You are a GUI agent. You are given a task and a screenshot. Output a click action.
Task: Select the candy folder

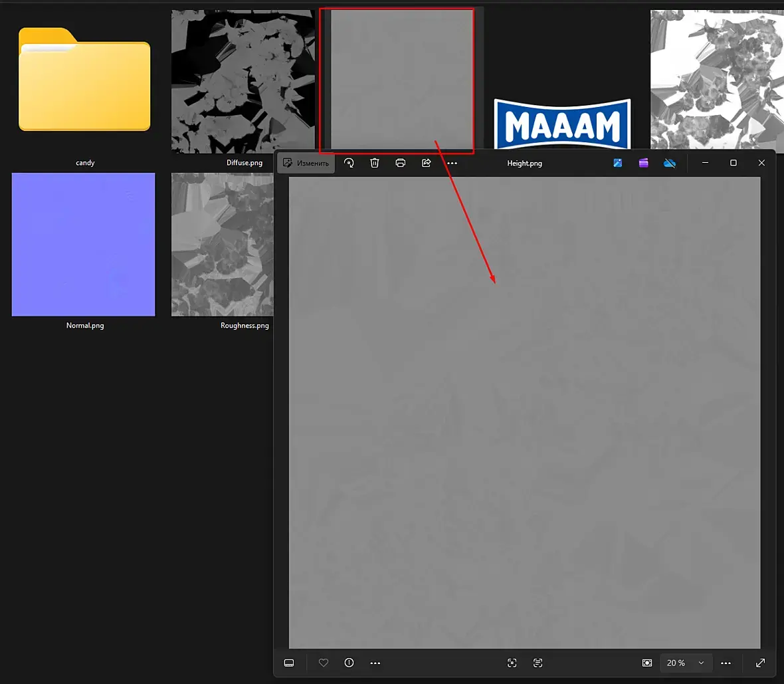click(84, 79)
